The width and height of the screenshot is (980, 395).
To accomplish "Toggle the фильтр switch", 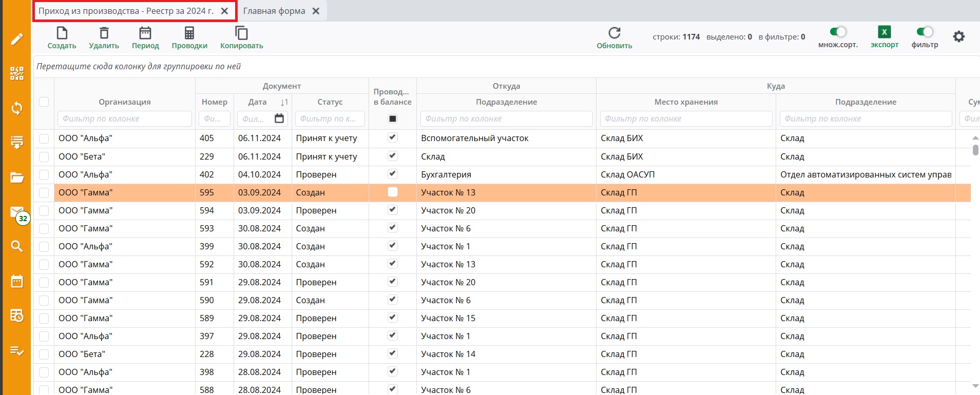I will [x=925, y=32].
